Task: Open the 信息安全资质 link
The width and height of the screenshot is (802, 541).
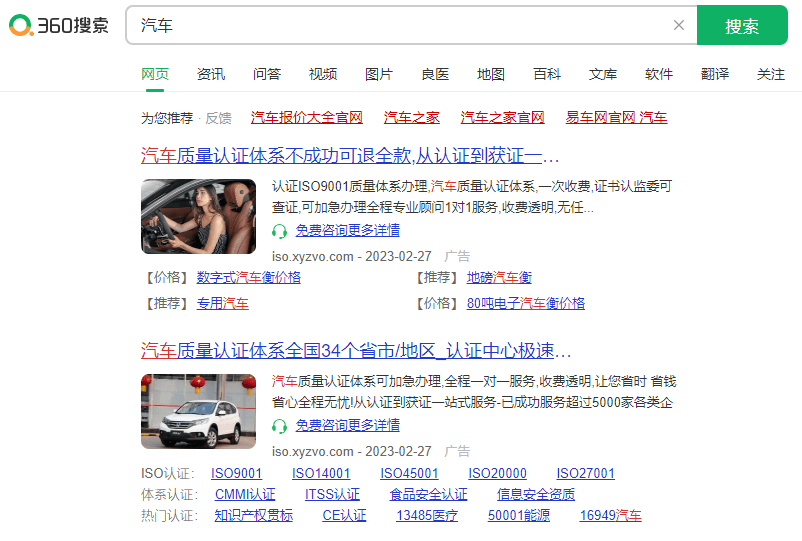Action: pos(536,494)
